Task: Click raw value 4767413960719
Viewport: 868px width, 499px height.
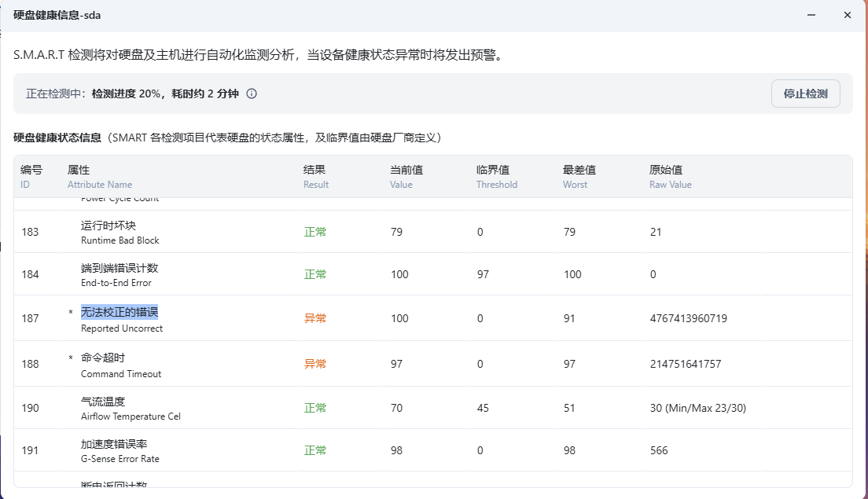Action: [x=688, y=318]
